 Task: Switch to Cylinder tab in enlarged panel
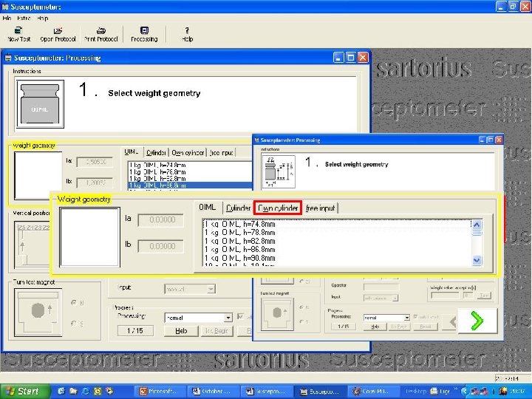point(238,208)
